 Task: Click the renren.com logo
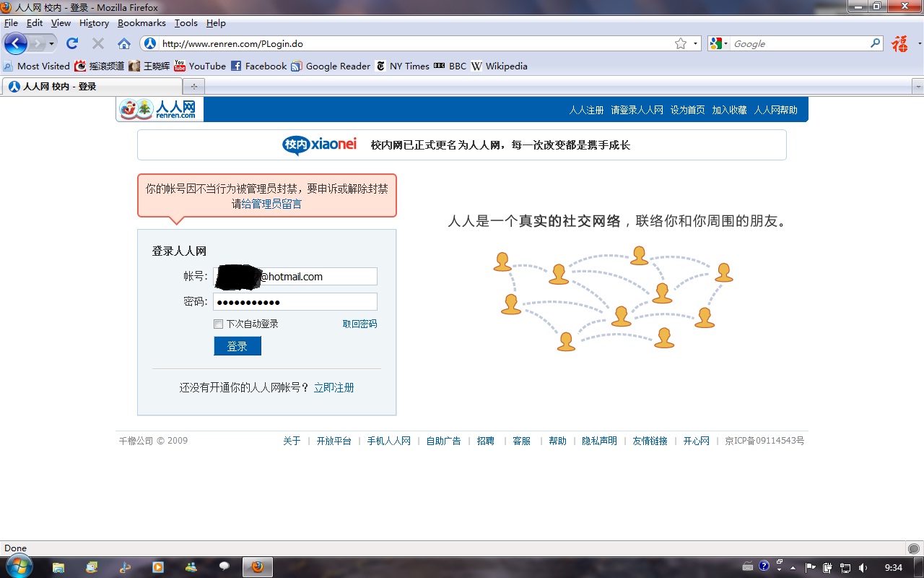(159, 109)
